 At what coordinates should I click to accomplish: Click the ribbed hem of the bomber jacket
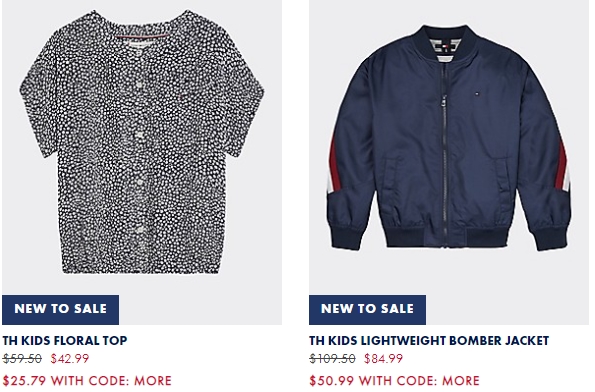pos(449,239)
